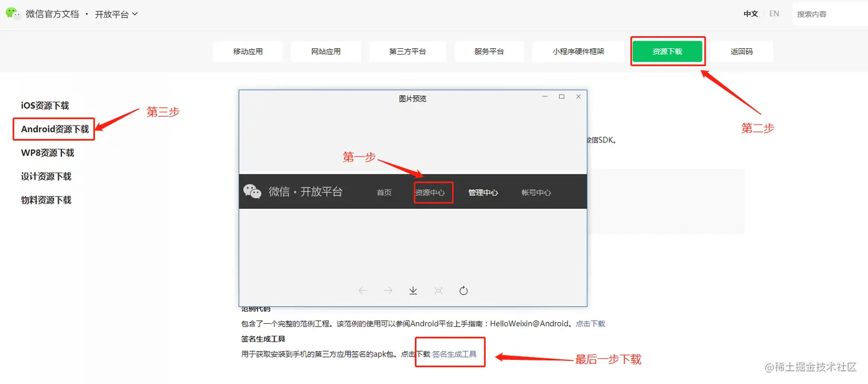This screenshot has height=384, width=868.
Task: Click the rotate icon in 图片预览 toolbar
Action: pos(464,290)
